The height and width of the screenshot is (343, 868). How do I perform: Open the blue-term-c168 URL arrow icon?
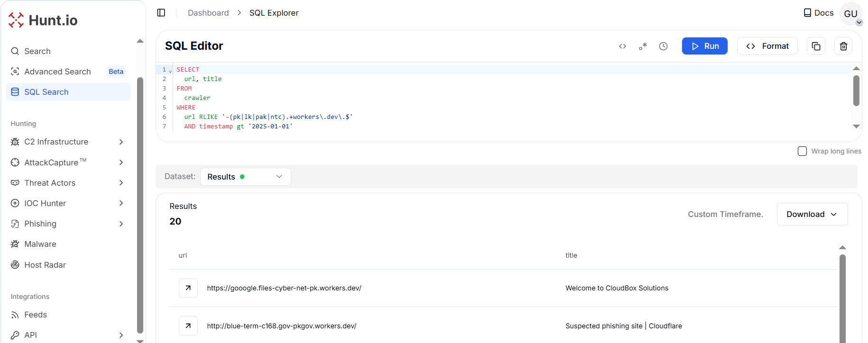pyautogui.click(x=188, y=326)
